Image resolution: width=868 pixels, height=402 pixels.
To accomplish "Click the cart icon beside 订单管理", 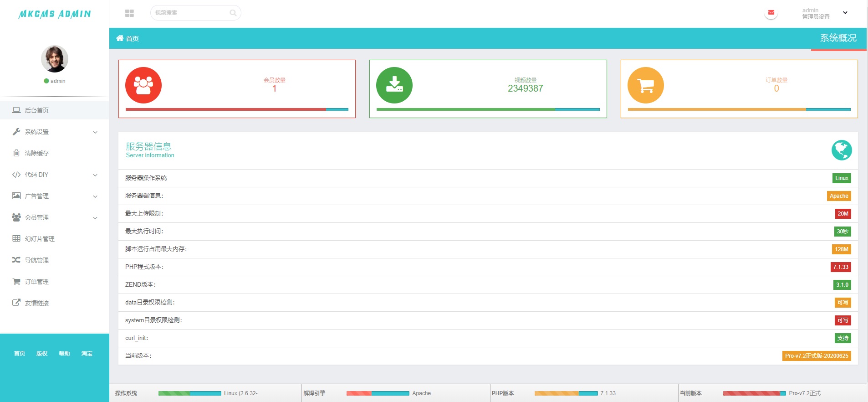I will 16,281.
